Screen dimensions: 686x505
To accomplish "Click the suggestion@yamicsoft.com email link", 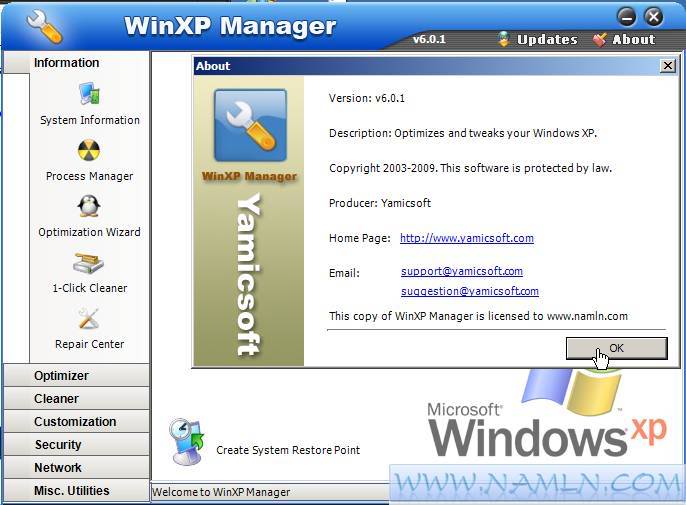I will [469, 291].
